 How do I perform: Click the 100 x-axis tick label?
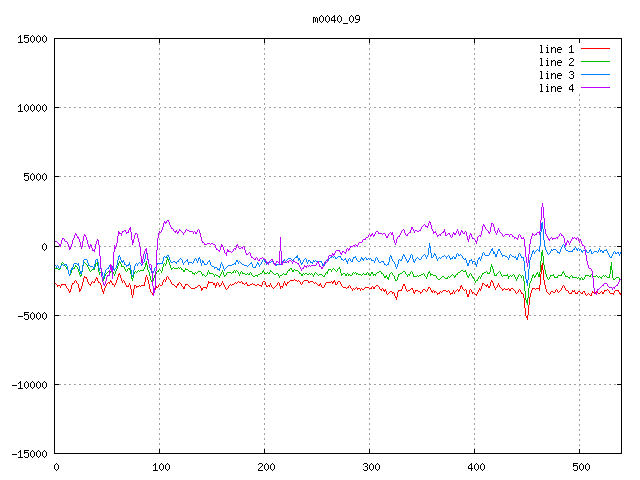point(160,466)
